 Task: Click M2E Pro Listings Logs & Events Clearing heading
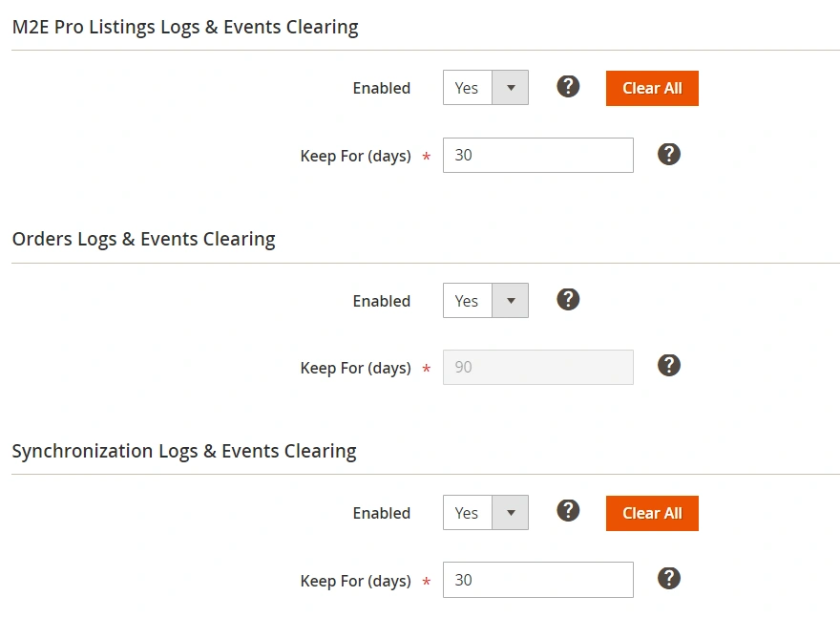[x=185, y=27]
